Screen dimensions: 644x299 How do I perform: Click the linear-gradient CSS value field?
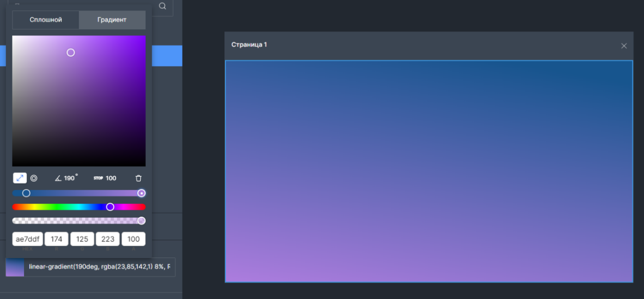pyautogui.click(x=100, y=267)
